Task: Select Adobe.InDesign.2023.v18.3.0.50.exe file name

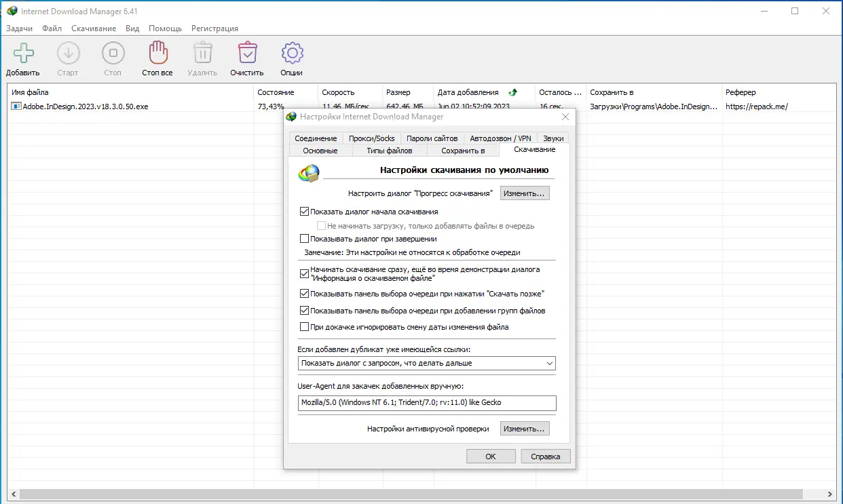Action: tap(86, 106)
